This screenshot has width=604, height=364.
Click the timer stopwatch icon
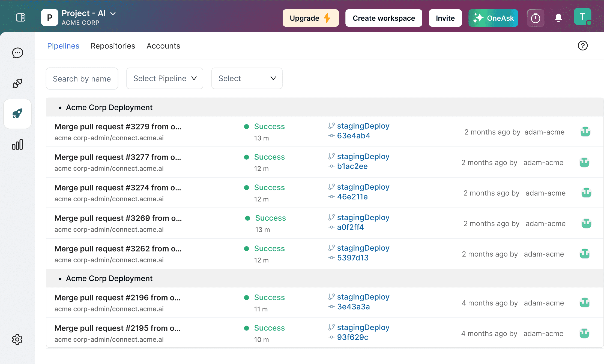pyautogui.click(x=535, y=18)
